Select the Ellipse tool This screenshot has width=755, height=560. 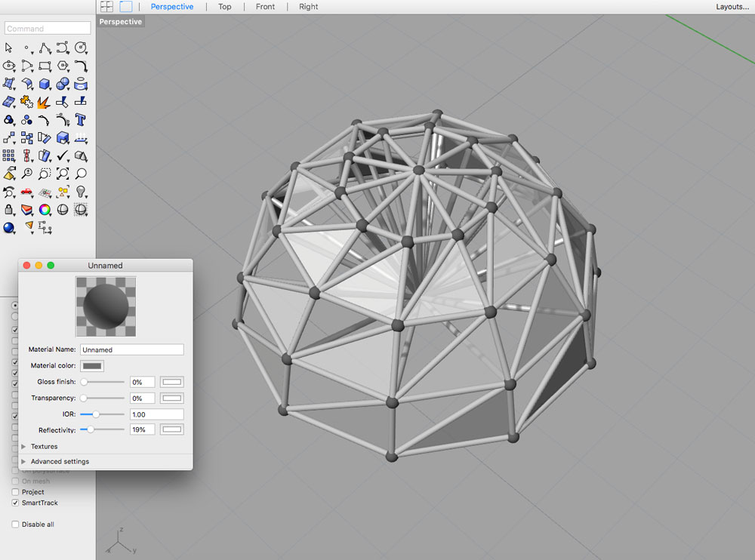(9, 66)
